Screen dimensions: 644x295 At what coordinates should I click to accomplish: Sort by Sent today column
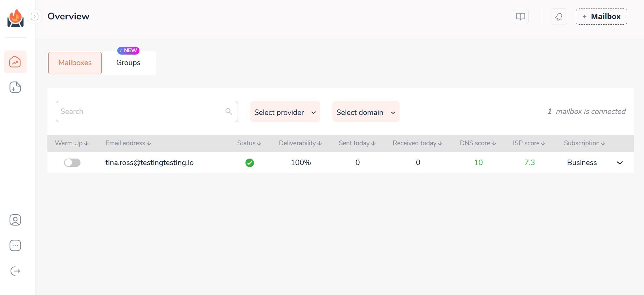click(x=357, y=143)
